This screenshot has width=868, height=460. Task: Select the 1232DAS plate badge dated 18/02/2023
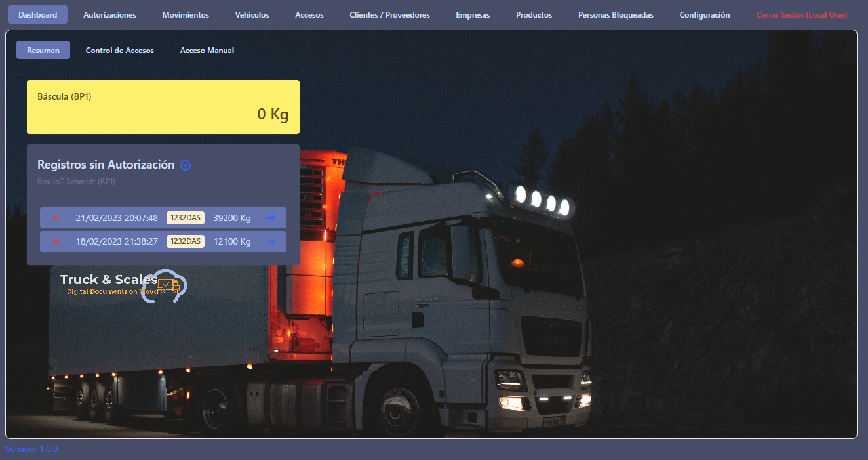[186, 241]
